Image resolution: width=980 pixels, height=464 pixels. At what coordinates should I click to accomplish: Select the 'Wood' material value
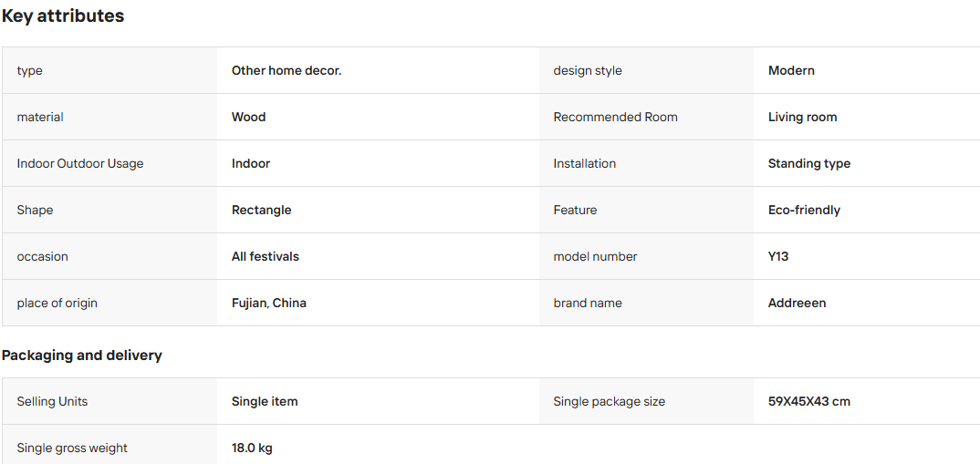coord(249,117)
